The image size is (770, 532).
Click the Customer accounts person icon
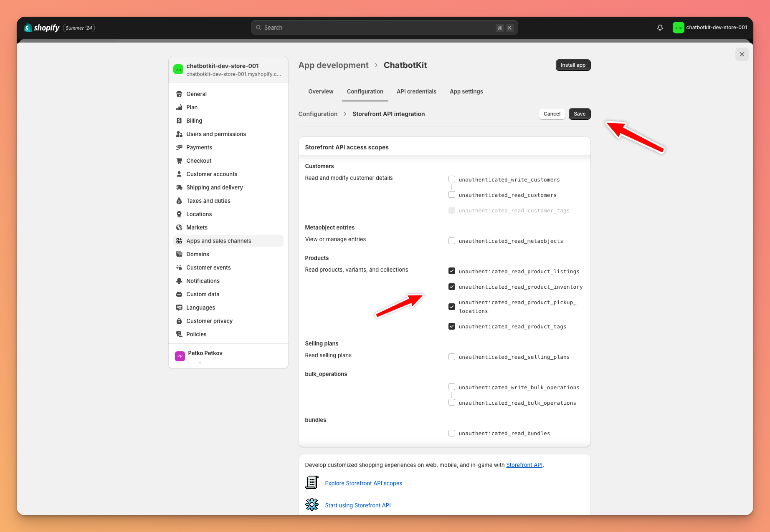[179, 174]
